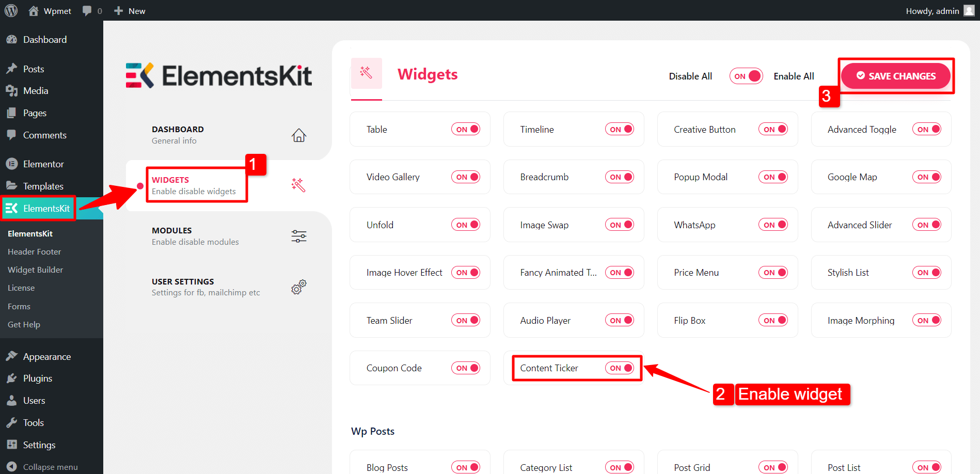The image size is (980, 474).
Task: Click the Wp Posts section heading
Action: [373, 431]
